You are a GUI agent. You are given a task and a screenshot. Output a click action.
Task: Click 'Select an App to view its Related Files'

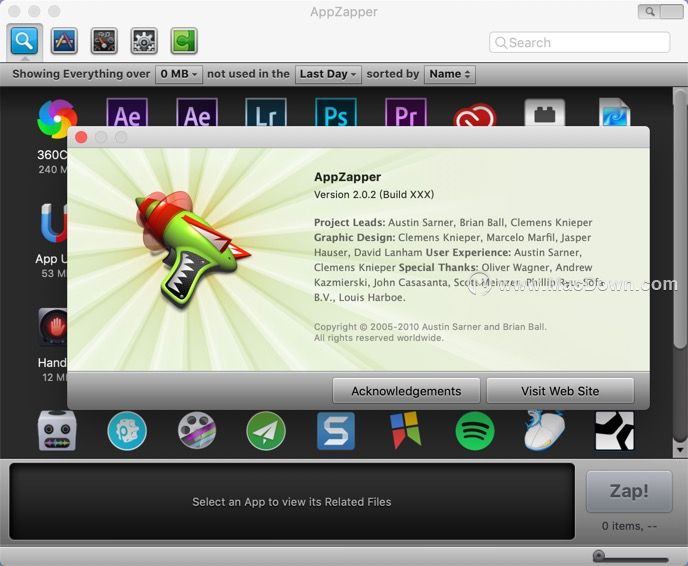coord(292,502)
